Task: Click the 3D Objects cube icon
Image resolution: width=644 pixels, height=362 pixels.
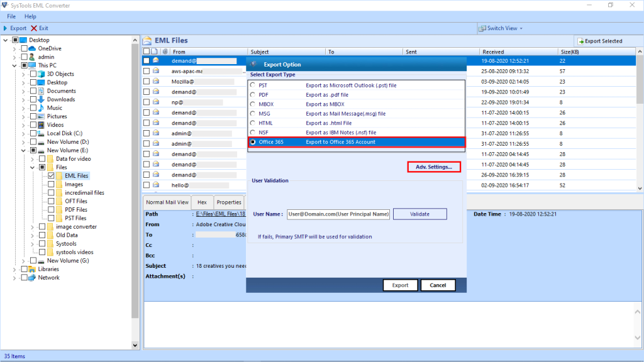Action: [41, 74]
